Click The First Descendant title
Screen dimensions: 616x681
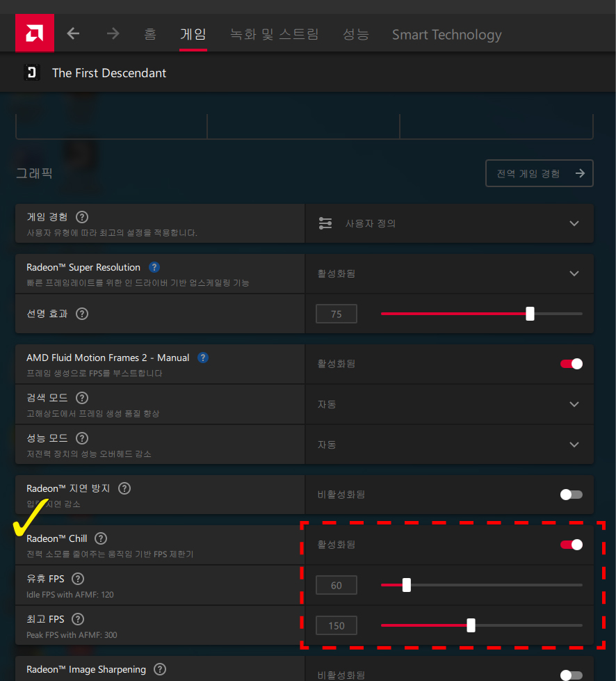coord(109,73)
